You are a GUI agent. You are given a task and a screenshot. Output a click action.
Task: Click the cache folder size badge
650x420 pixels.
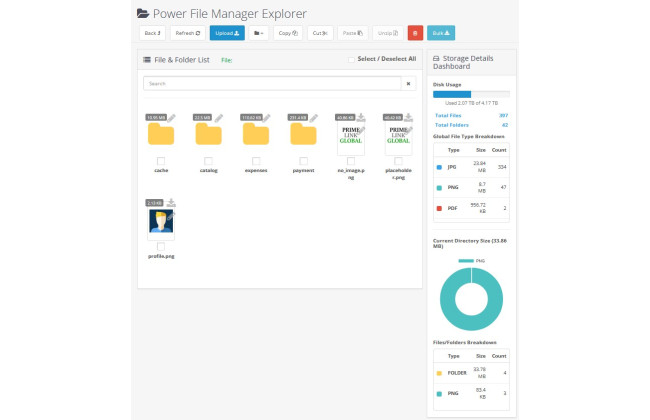[156, 118]
